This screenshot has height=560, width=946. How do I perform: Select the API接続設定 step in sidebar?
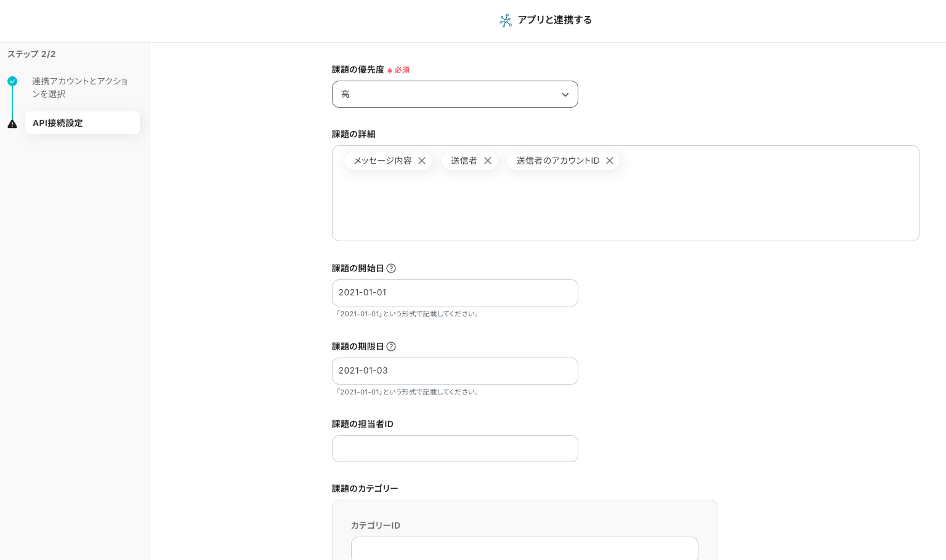tap(82, 123)
